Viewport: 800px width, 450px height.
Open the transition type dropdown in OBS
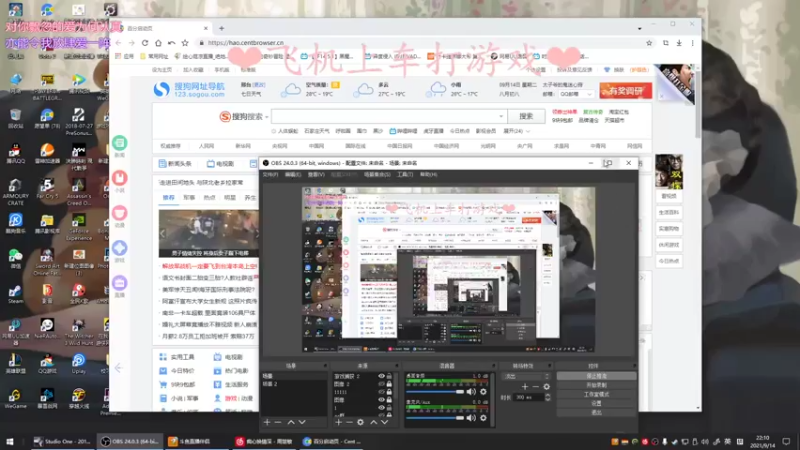click(x=526, y=376)
